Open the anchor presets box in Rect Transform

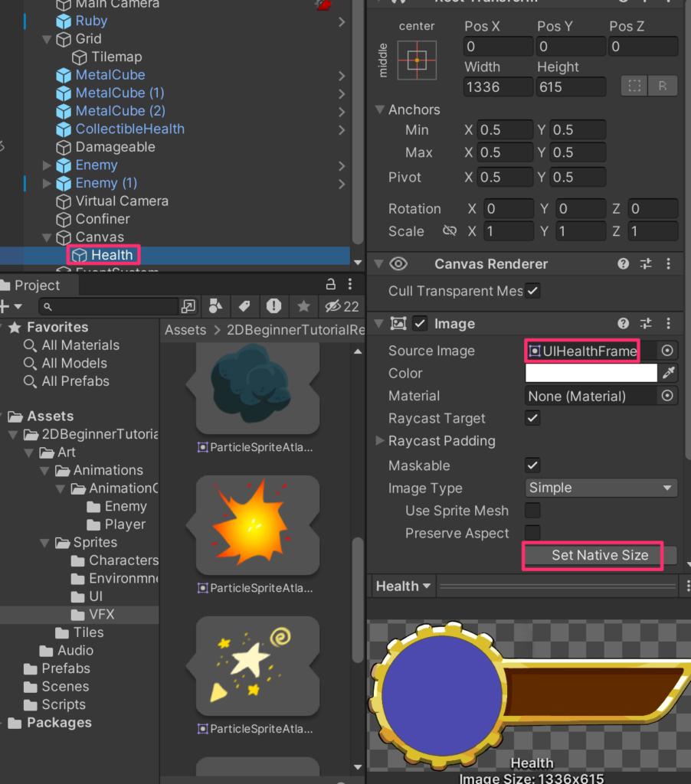click(417, 60)
